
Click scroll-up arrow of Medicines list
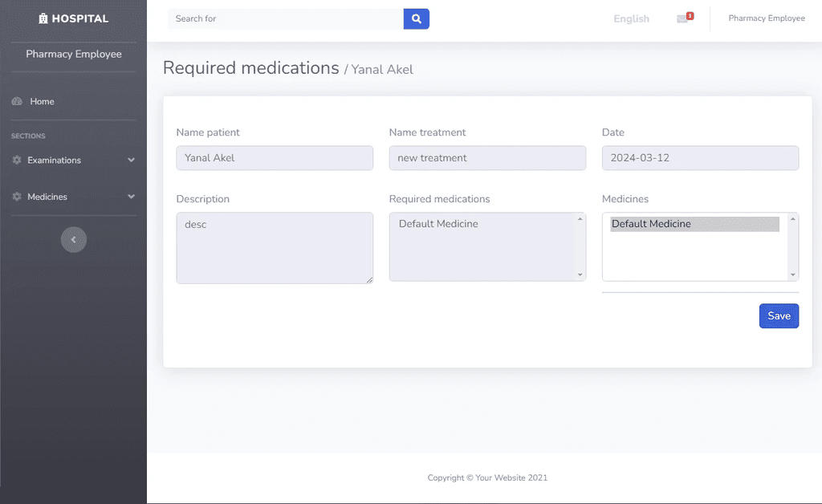click(792, 219)
